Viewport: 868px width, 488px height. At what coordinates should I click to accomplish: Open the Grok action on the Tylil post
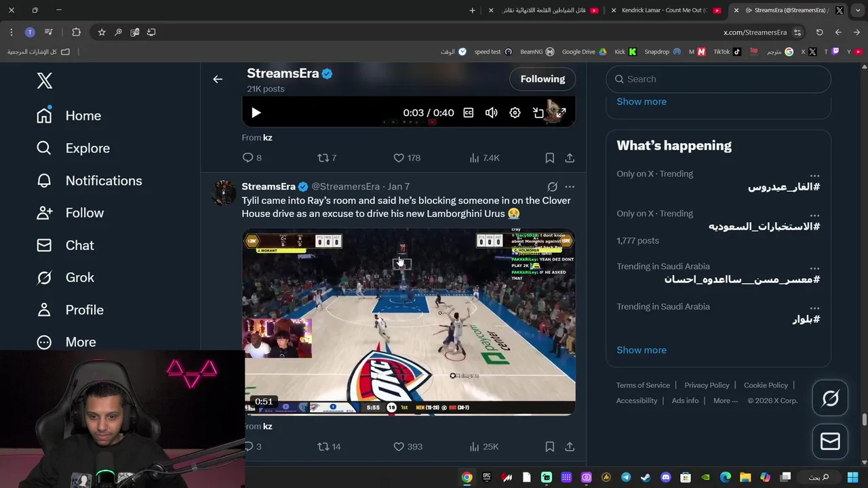[x=553, y=187]
